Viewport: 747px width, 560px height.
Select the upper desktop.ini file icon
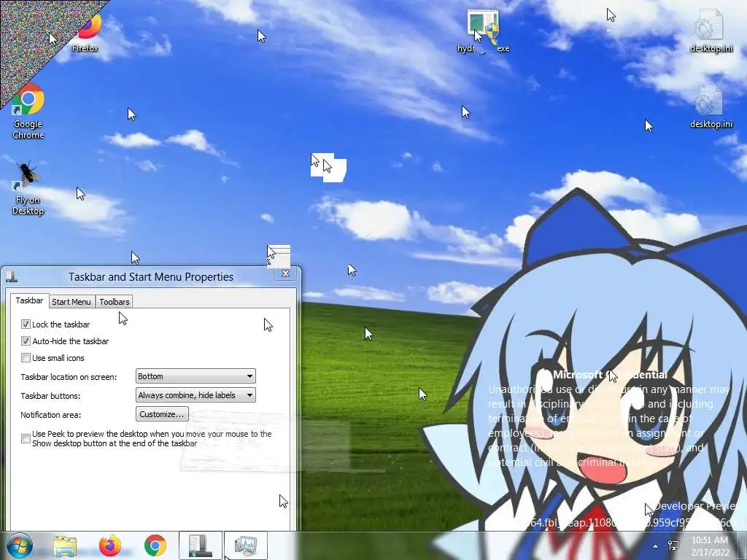[711, 31]
